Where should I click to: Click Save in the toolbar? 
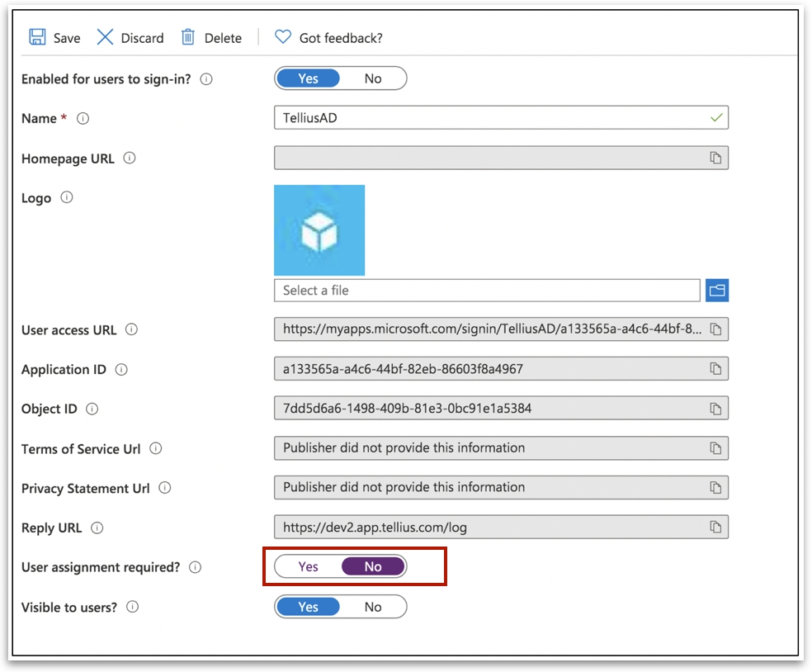point(55,38)
